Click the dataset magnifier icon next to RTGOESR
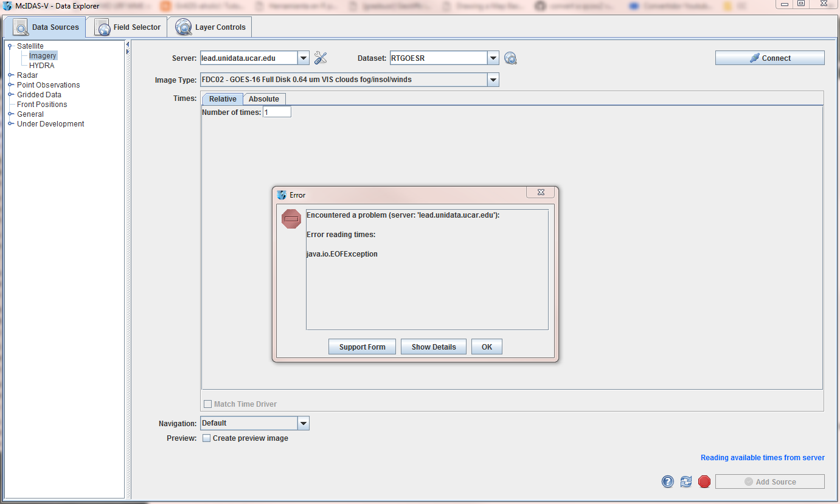Viewport: 840px width, 504px height. click(x=510, y=58)
